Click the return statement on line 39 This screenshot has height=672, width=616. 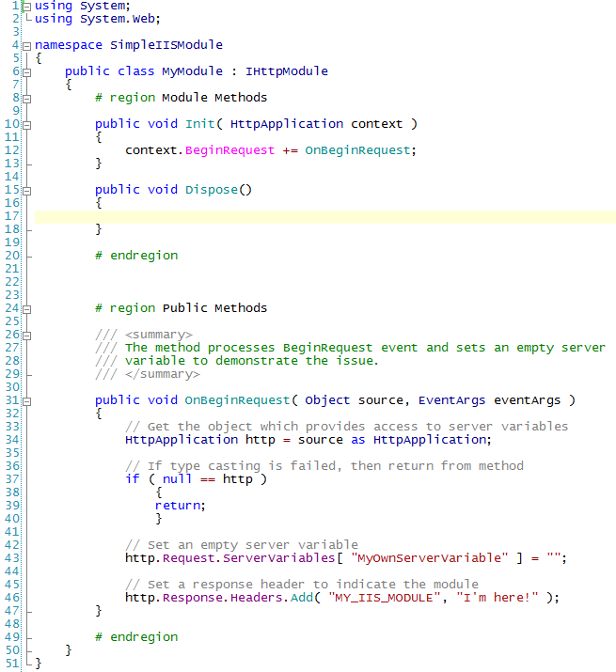point(181,506)
